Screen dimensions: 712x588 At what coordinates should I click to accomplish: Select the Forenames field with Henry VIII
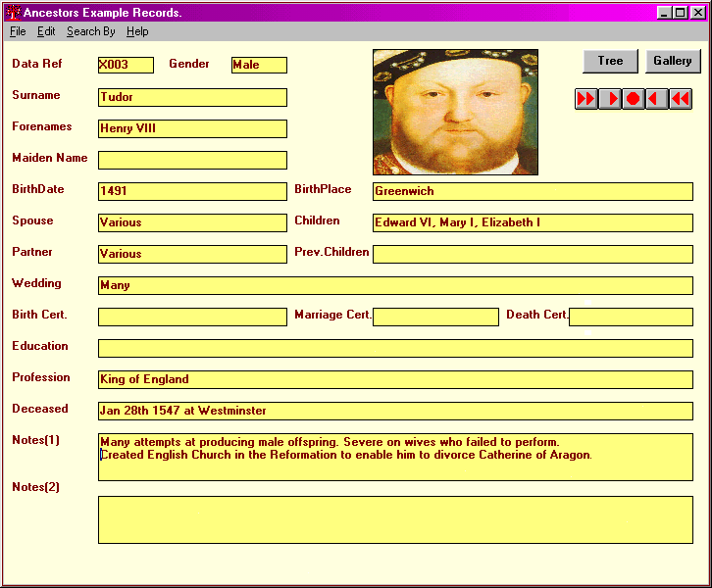pyautogui.click(x=192, y=128)
